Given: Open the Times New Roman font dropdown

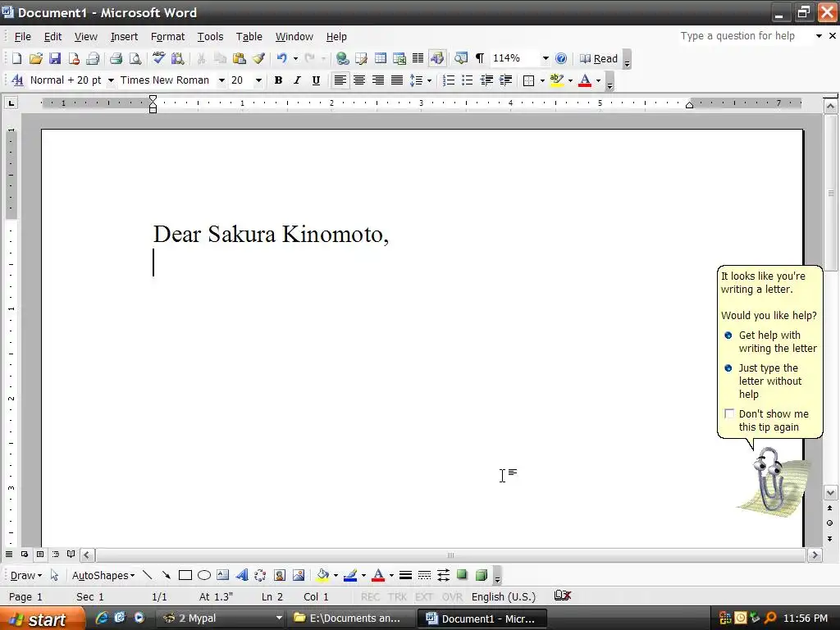Looking at the screenshot, I should click(221, 80).
